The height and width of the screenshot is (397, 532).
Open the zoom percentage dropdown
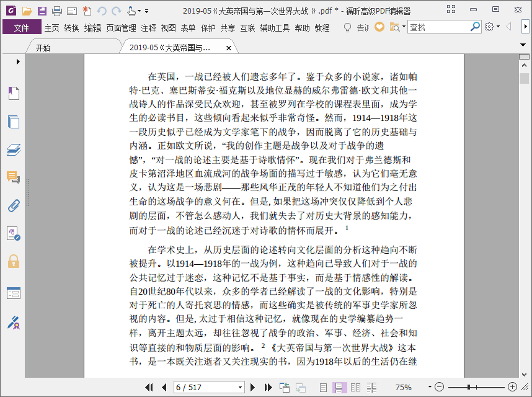(430, 387)
